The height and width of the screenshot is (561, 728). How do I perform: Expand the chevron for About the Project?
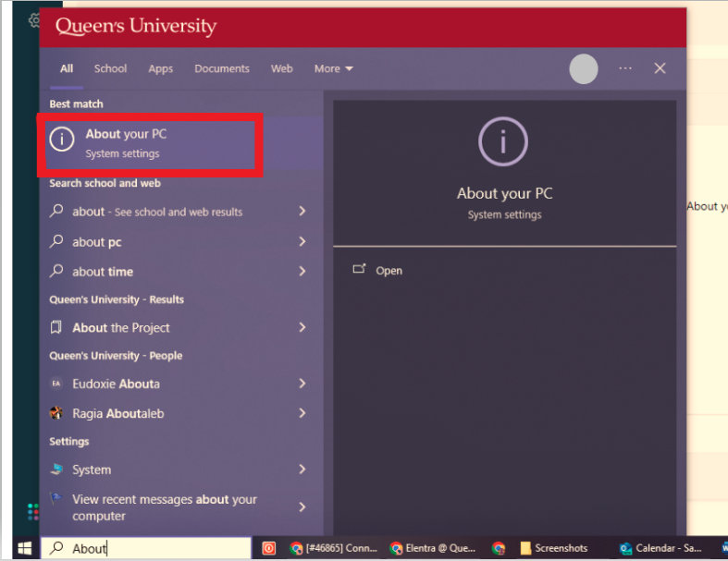302,327
